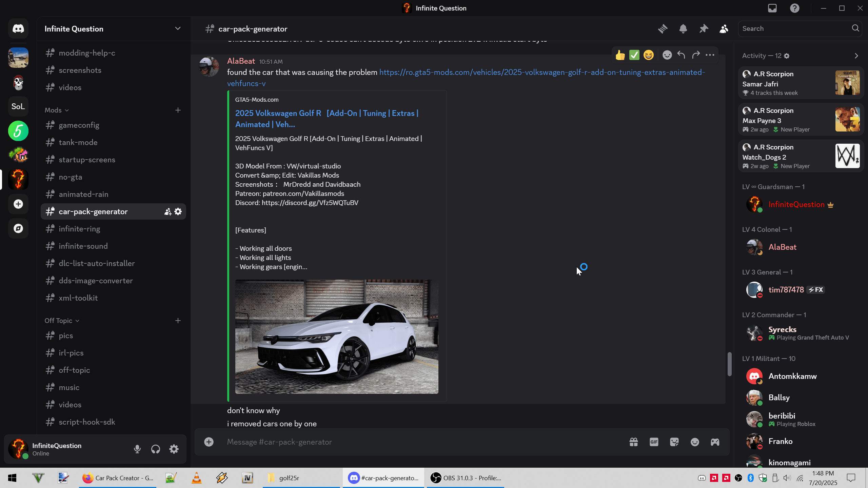React with thumbs up emoji

click(620, 55)
